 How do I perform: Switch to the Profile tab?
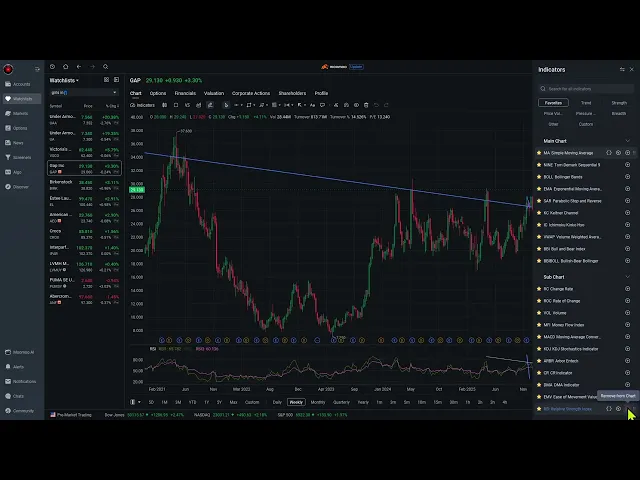322,93
